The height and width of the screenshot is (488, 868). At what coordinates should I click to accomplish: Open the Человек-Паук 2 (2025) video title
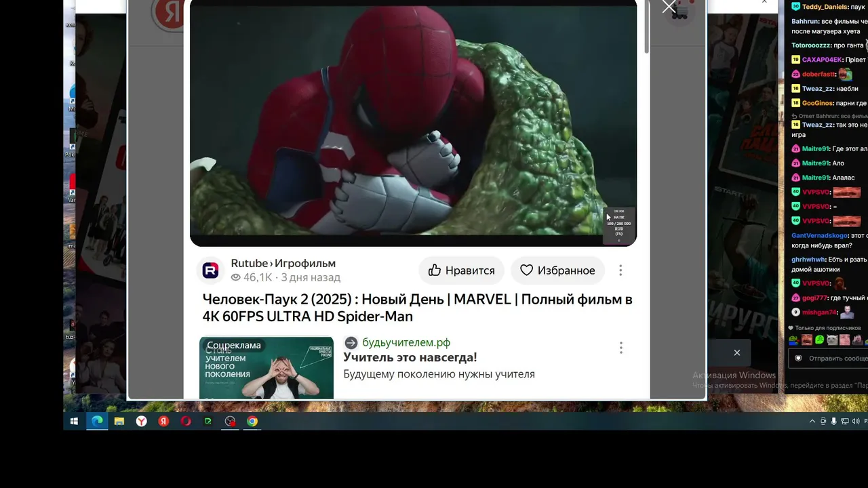pyautogui.click(x=417, y=308)
